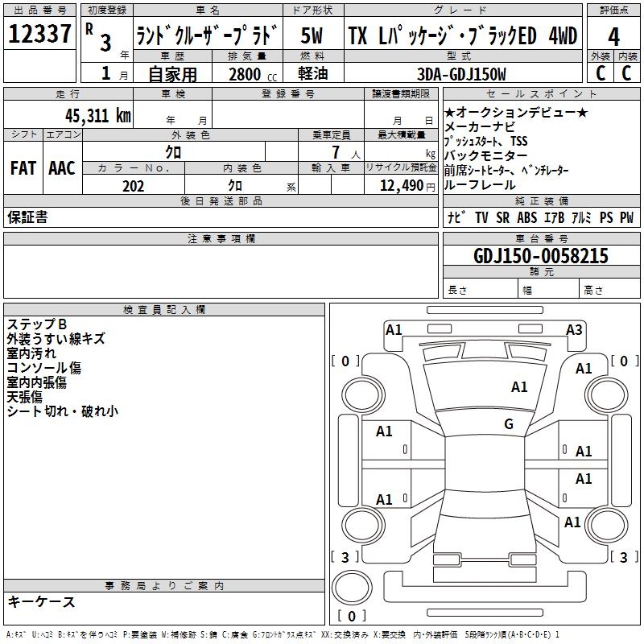This screenshot has height=644, width=644.
Task: Click the A3 damage mark on diagram
Action: 574,330
